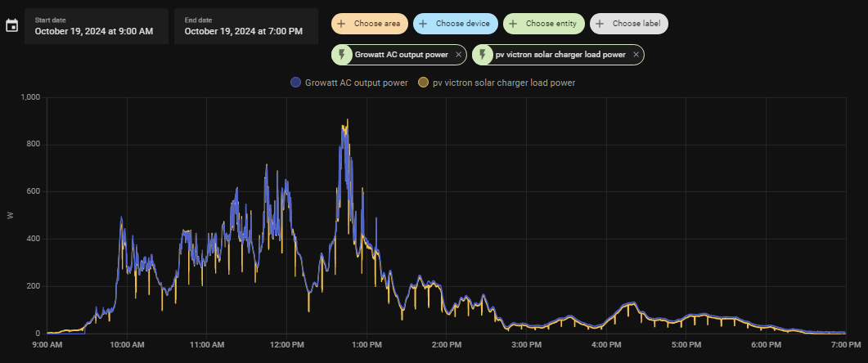Click the plus icon on Choose entity
The width and height of the screenshot is (868, 363).
click(513, 24)
